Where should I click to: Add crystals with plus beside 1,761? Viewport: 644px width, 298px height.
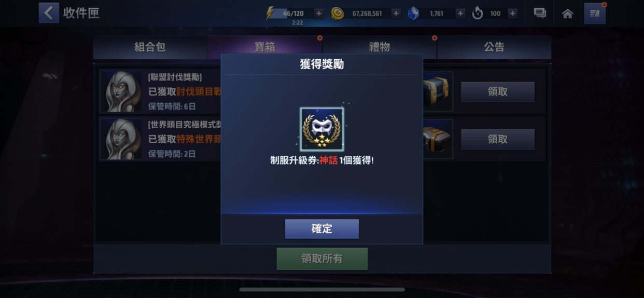click(x=460, y=13)
